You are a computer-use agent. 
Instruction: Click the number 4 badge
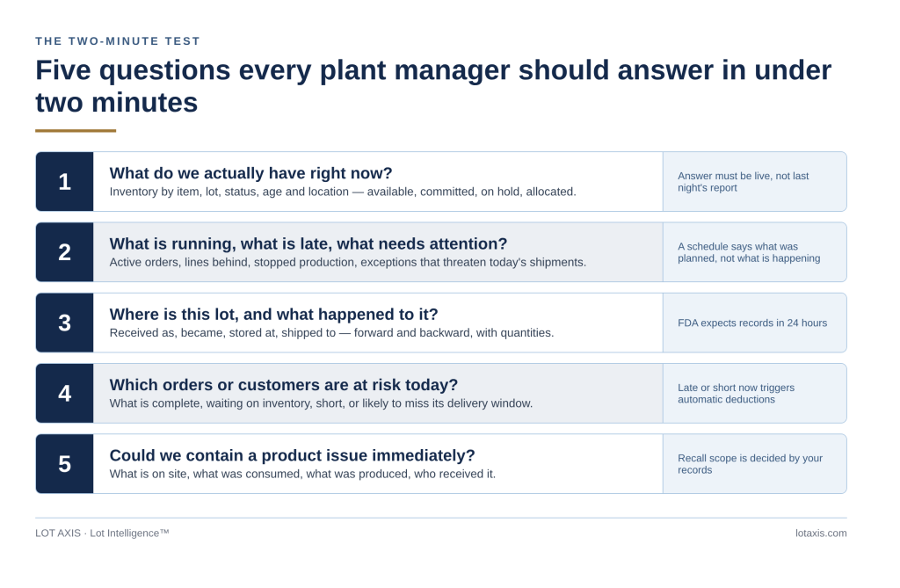(64, 394)
